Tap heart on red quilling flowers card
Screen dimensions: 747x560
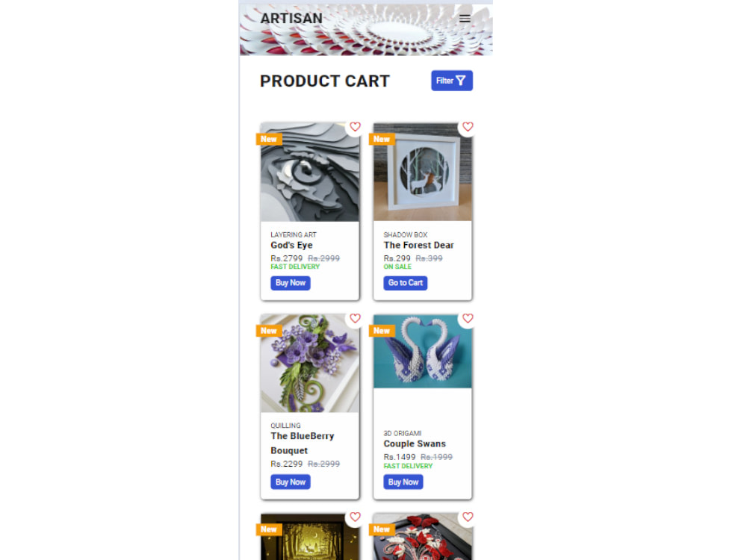468,517
